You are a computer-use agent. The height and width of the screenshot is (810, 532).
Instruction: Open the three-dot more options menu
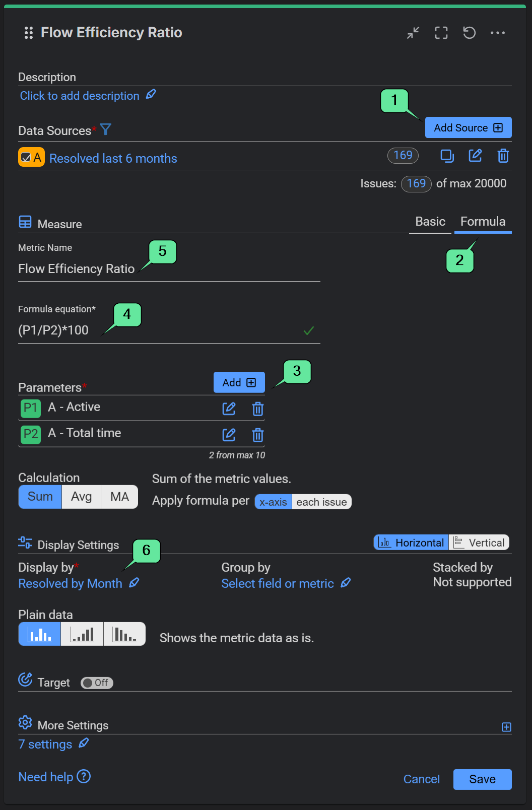click(x=498, y=33)
